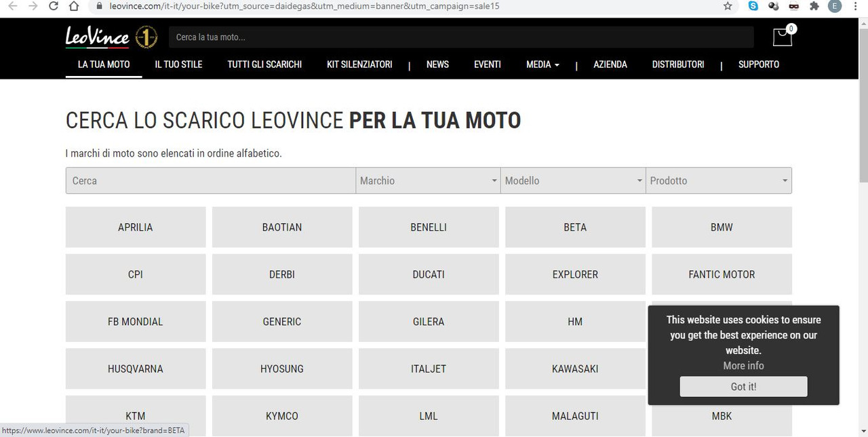Image resolution: width=868 pixels, height=437 pixels.
Task: Select the DERBI brand
Action: click(x=282, y=274)
